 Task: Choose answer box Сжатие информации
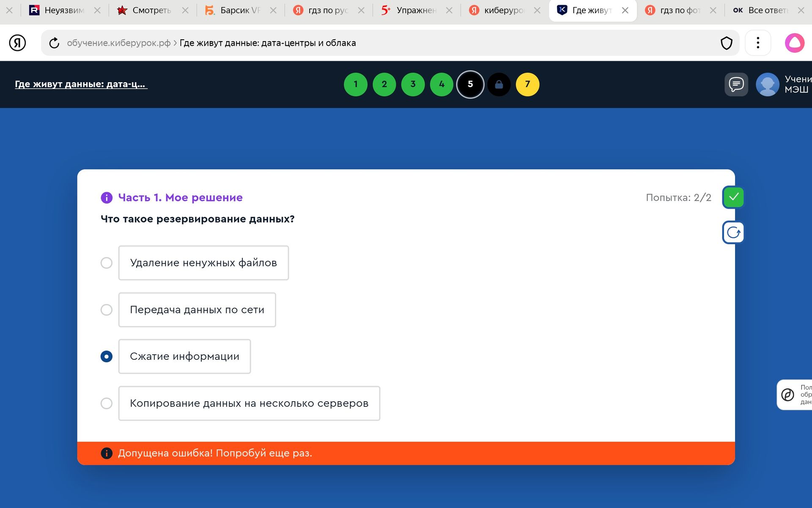tap(184, 356)
